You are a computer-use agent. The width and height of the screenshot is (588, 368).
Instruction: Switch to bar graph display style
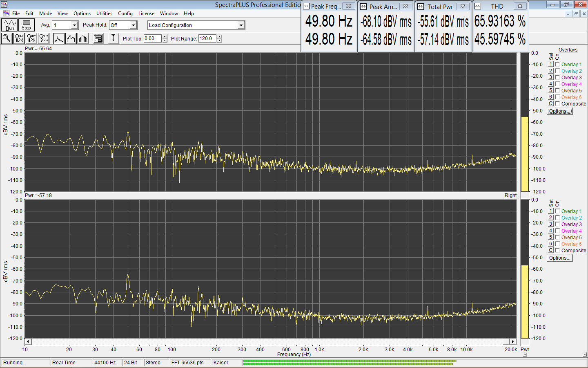coord(83,38)
